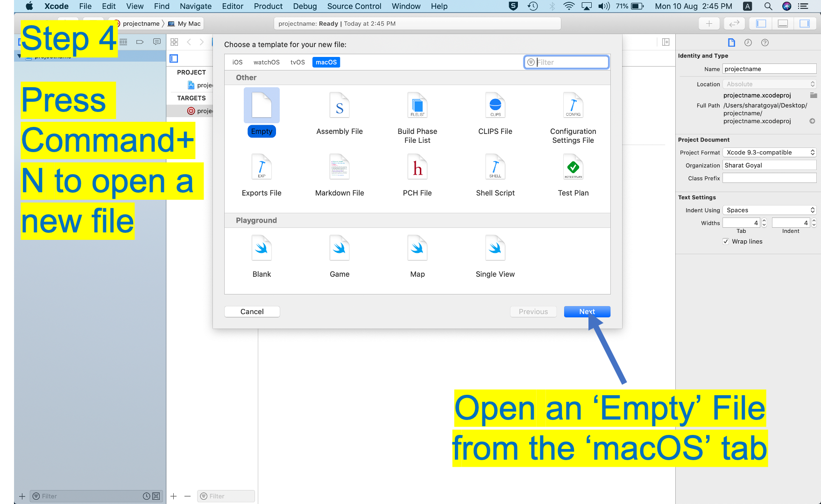Image resolution: width=821 pixels, height=504 pixels.
Task: Select the CLIPS File template
Action: point(495,113)
